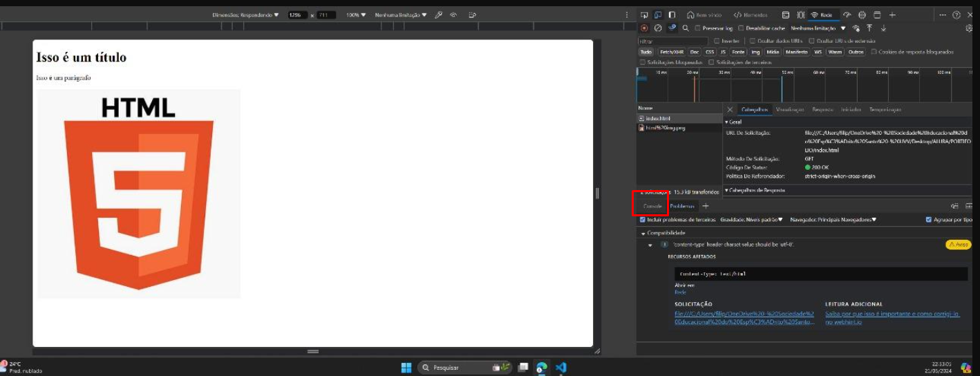The width and height of the screenshot is (980, 376).
Task: Switch to Resposta details tab
Action: (822, 109)
